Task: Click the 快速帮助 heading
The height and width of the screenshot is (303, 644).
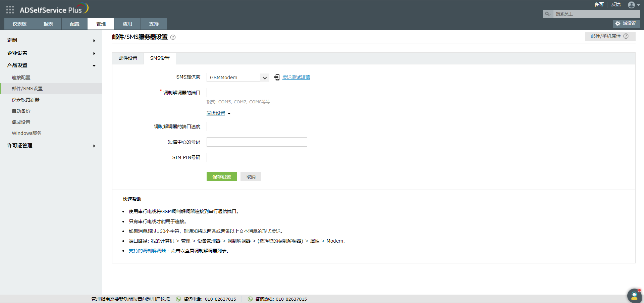Action: pos(132,199)
